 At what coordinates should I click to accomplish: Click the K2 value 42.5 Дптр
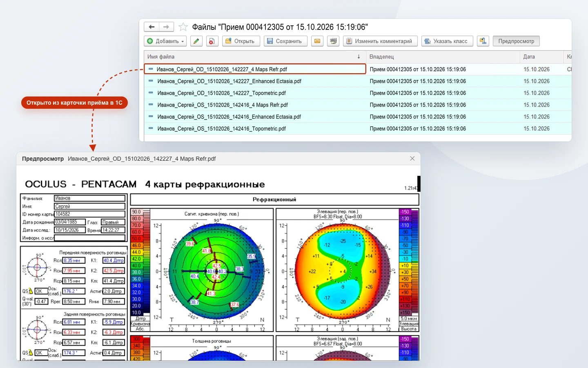[114, 271]
